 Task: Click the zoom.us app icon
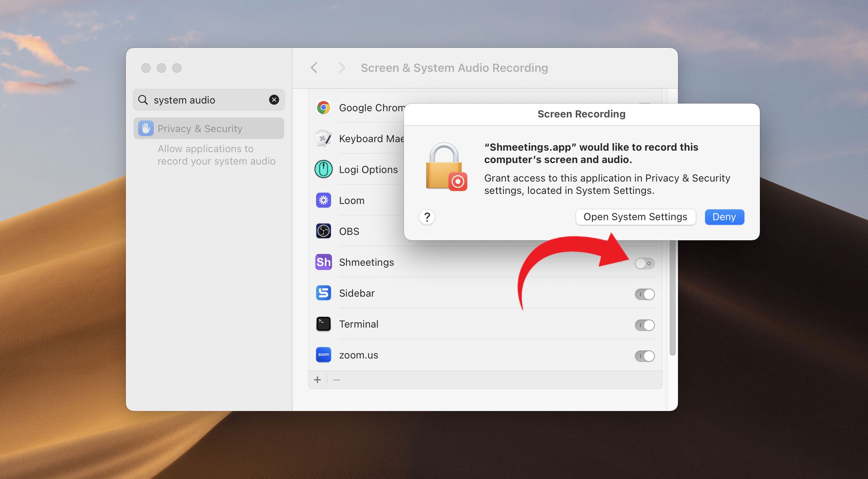click(323, 355)
